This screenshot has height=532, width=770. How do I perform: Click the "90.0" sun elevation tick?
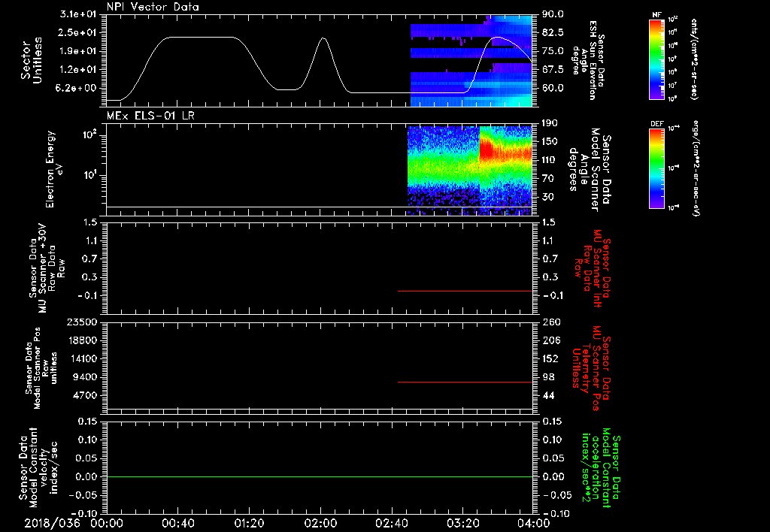[x=553, y=14]
